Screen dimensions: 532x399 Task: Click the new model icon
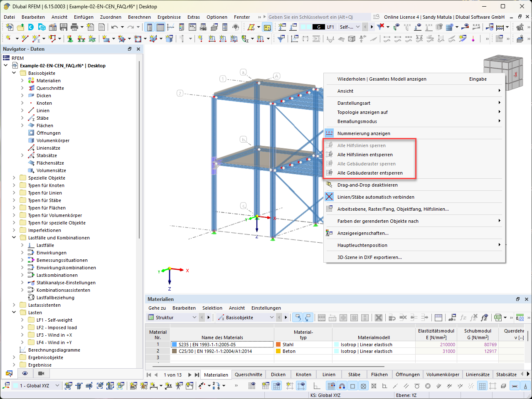coord(10,27)
